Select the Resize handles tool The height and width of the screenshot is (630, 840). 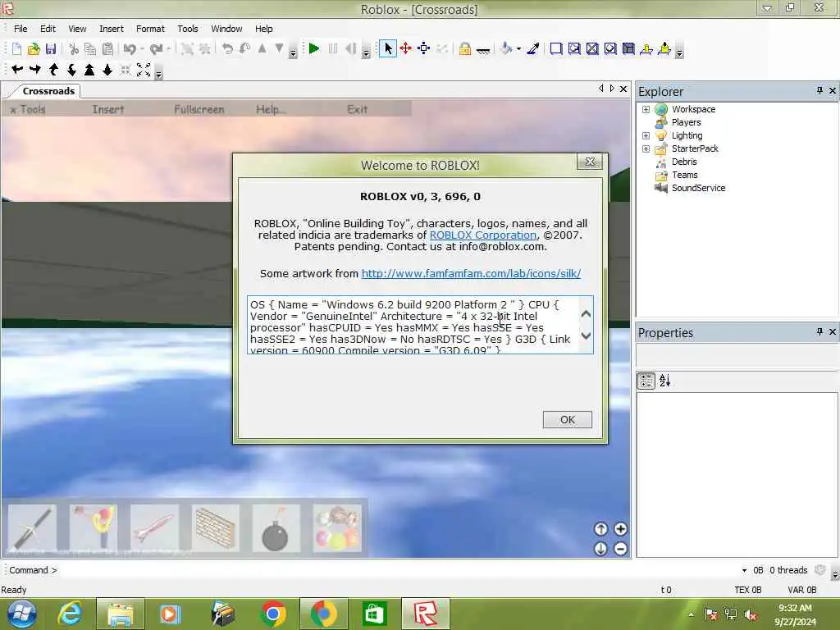[424, 48]
